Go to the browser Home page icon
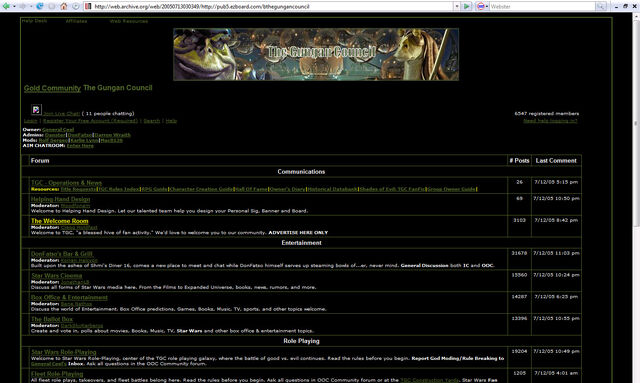640x383 pixels. [x=64, y=6]
